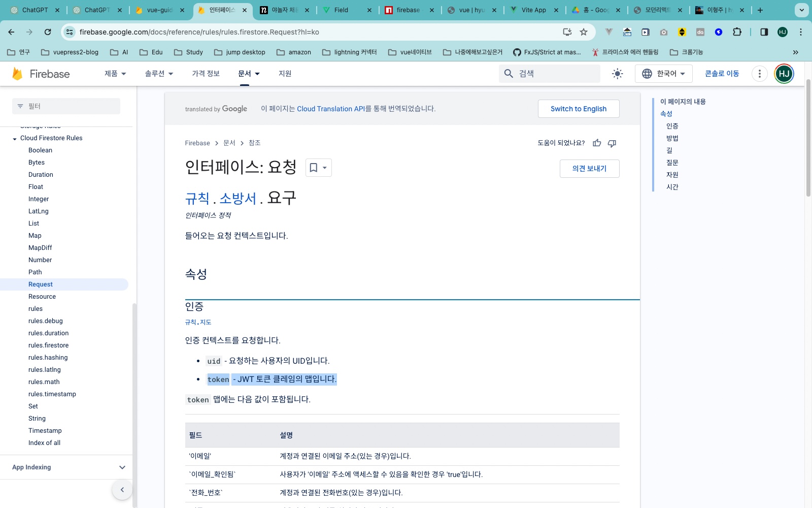Open the MapDiff sidebar item
The image size is (812, 508).
click(40, 248)
